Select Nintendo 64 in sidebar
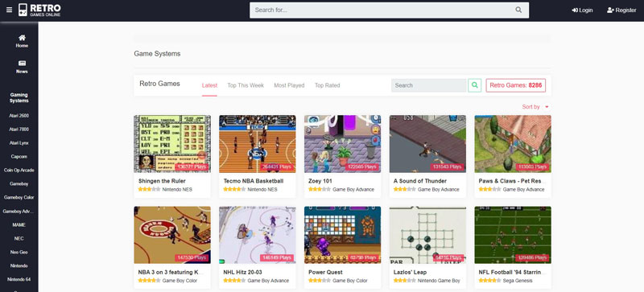This screenshot has width=644, height=292. (19, 279)
